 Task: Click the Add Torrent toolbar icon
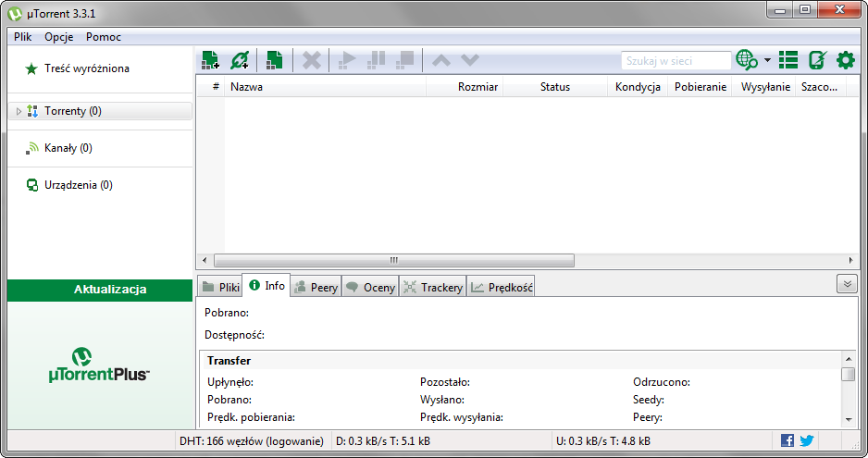(x=210, y=60)
